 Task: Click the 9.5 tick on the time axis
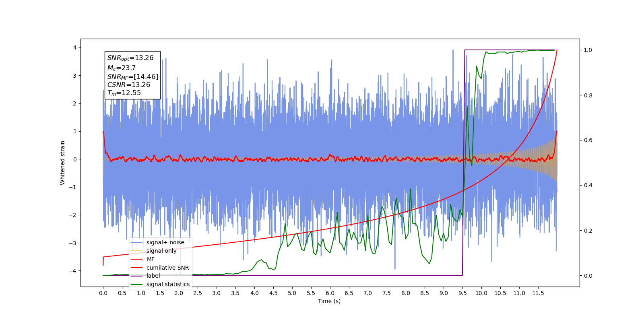point(462,293)
